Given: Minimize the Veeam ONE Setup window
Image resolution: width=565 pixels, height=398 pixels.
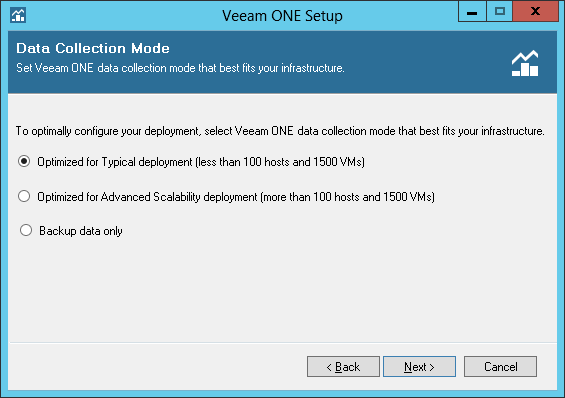Looking at the screenshot, I should click(x=472, y=11).
